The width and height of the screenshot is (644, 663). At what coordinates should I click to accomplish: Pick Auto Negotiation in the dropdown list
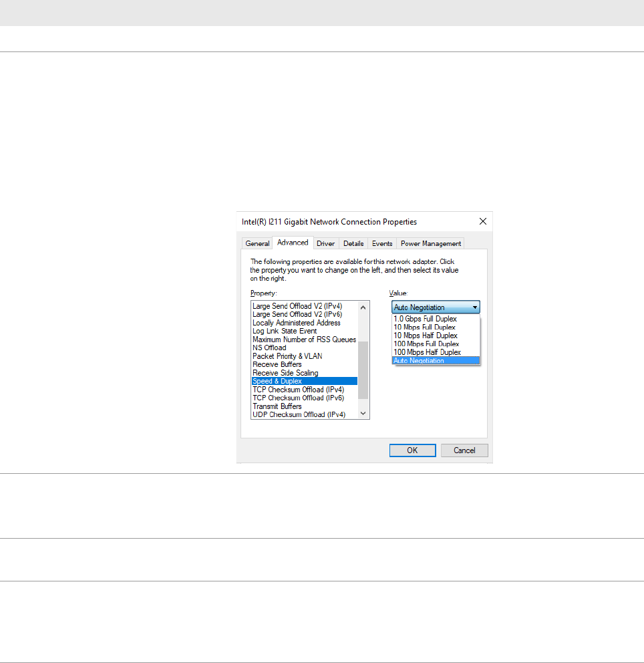point(436,361)
